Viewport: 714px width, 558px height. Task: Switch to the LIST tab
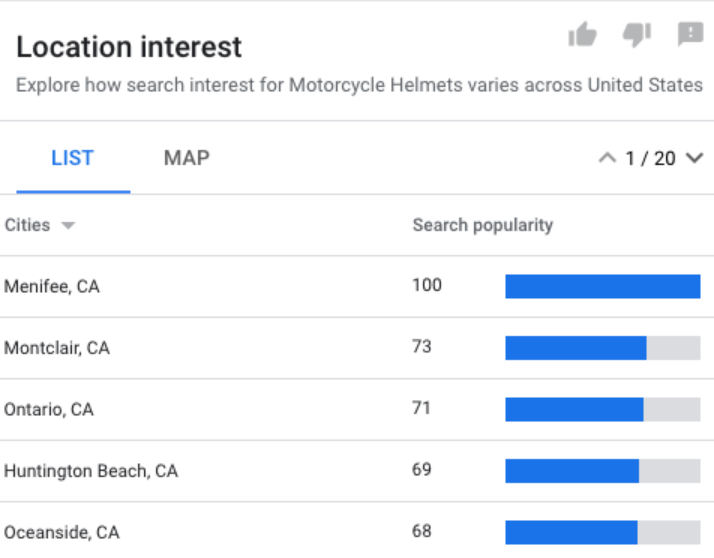point(72,158)
